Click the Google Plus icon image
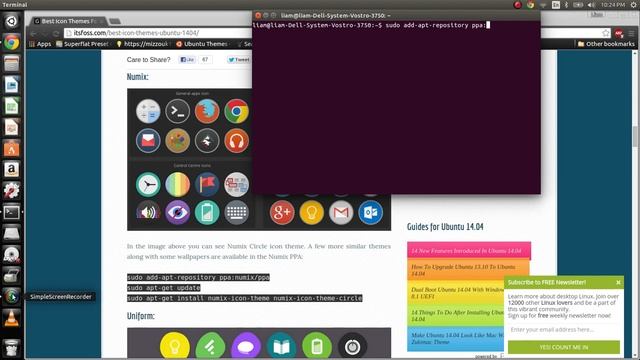This screenshot has height=360, width=640. coord(282,212)
